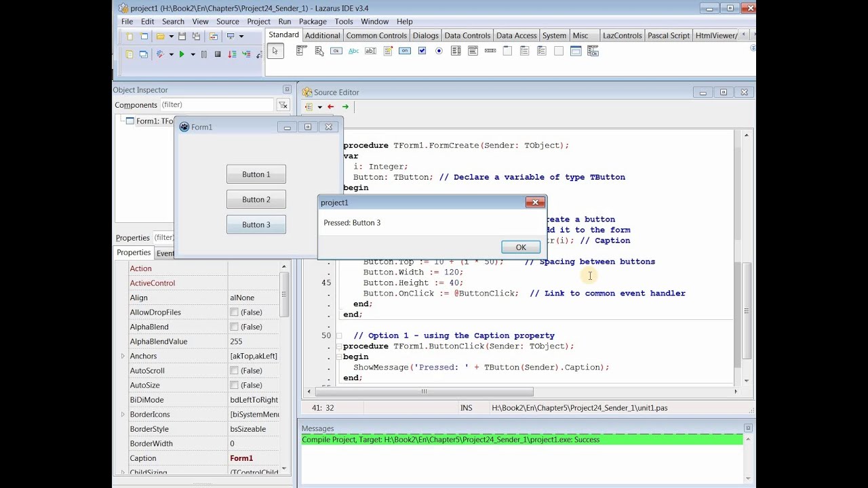868x488 pixels.
Task: Click Button 3 on Form1
Action: tap(256, 224)
